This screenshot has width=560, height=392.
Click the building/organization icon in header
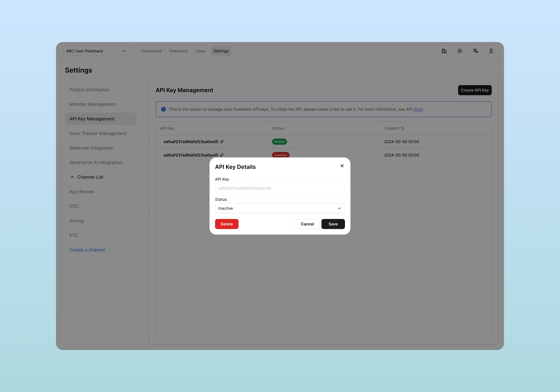click(444, 51)
